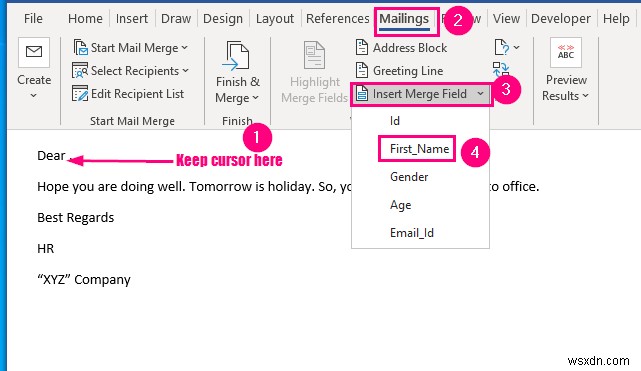Click the Create envelope icon
The height and width of the screenshot is (371, 641).
pyautogui.click(x=34, y=52)
